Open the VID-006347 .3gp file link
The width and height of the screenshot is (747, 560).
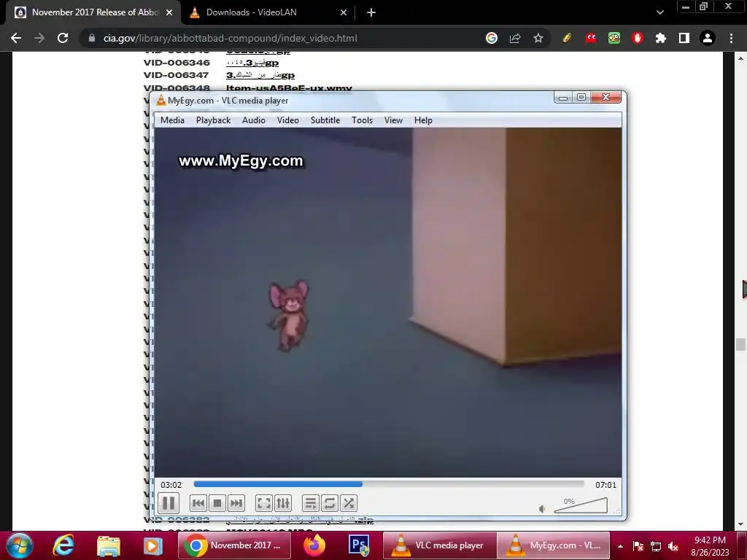[260, 75]
